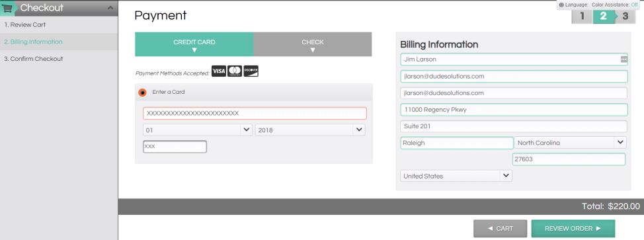Click step 2 in progress indicator
Image resolution: width=644 pixels, height=240 pixels.
click(x=604, y=17)
